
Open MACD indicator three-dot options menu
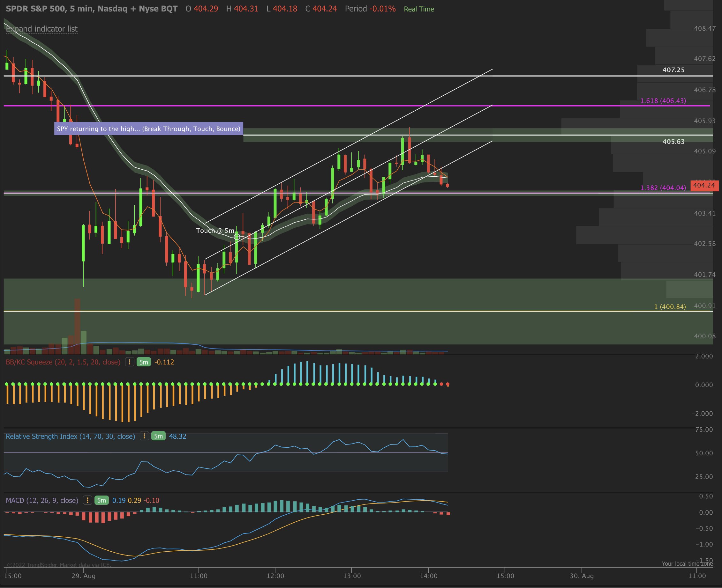87,500
